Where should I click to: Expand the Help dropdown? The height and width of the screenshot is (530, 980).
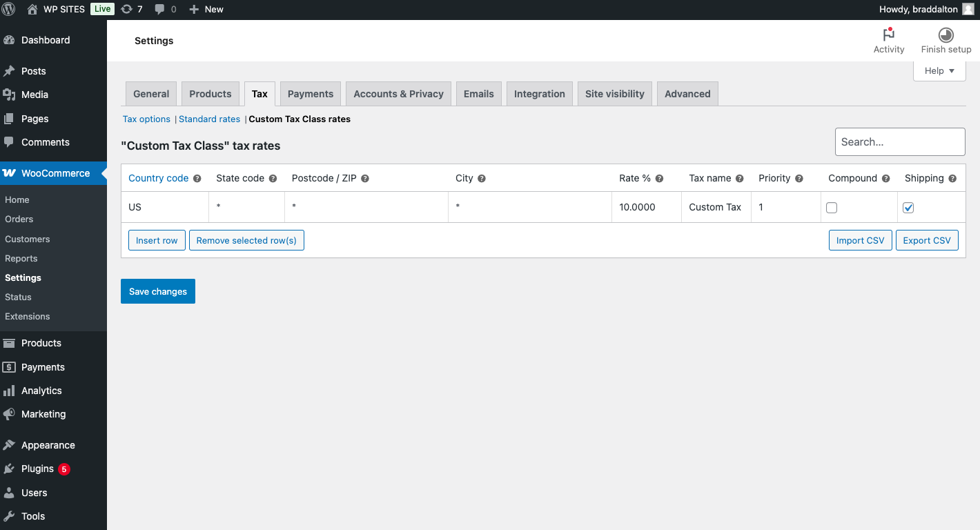pos(939,70)
